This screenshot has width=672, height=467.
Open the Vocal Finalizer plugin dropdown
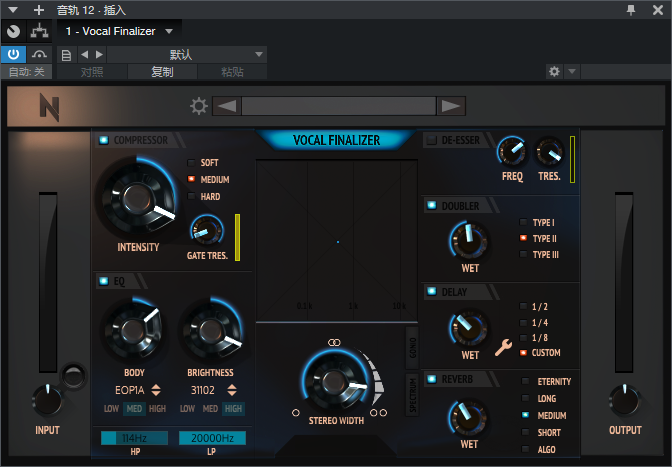[169, 31]
